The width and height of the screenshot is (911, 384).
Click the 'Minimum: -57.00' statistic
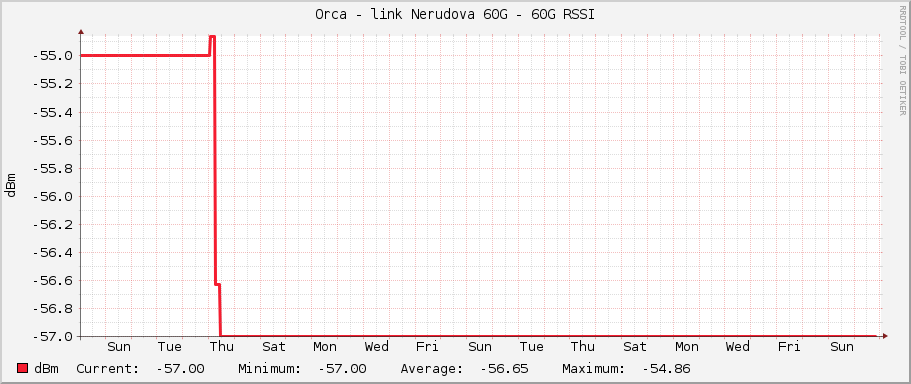click(302, 368)
